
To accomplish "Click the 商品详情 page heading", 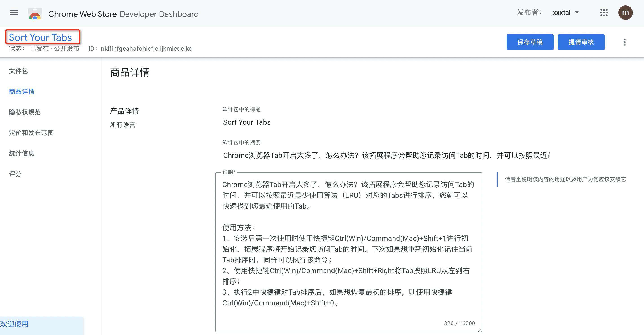I will click(130, 72).
